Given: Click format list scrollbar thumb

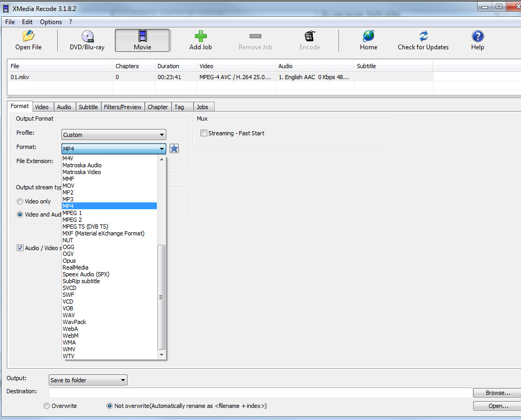Looking at the screenshot, I should coord(161,297).
